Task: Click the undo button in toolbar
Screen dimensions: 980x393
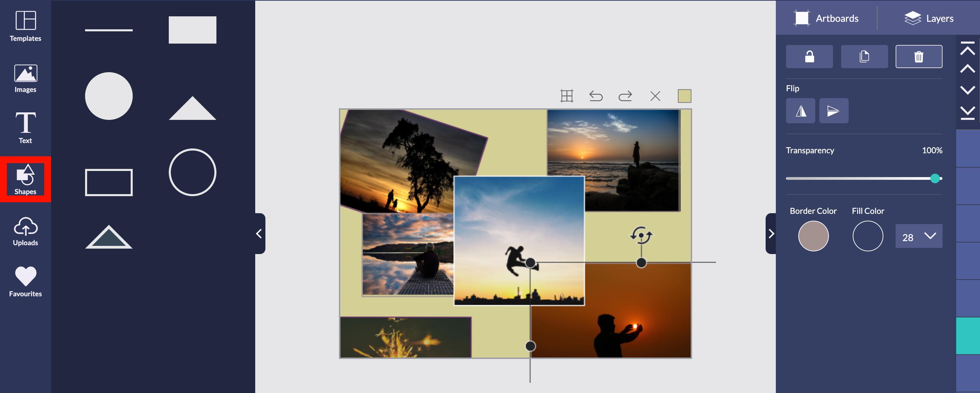Action: point(595,95)
